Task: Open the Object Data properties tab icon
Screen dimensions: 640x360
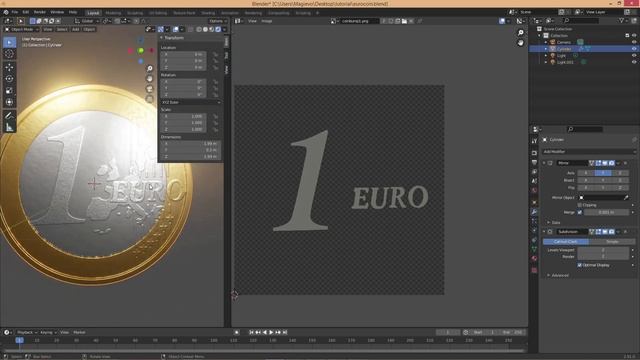Action: [534, 249]
